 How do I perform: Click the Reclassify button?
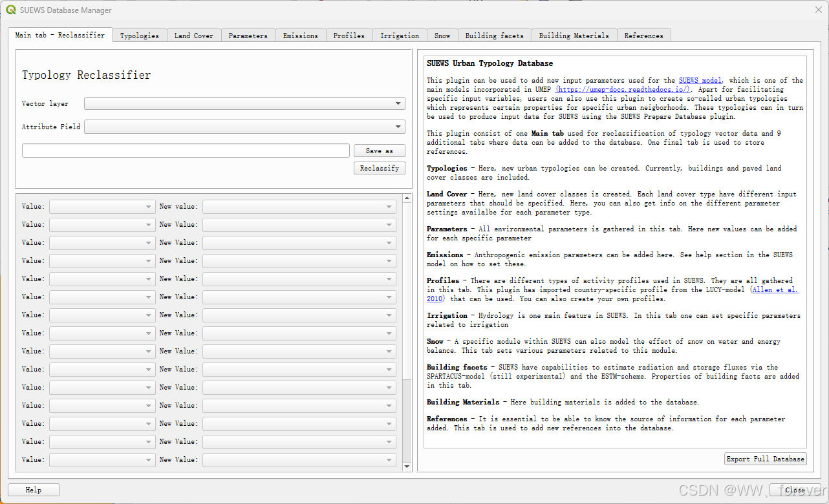coord(380,168)
